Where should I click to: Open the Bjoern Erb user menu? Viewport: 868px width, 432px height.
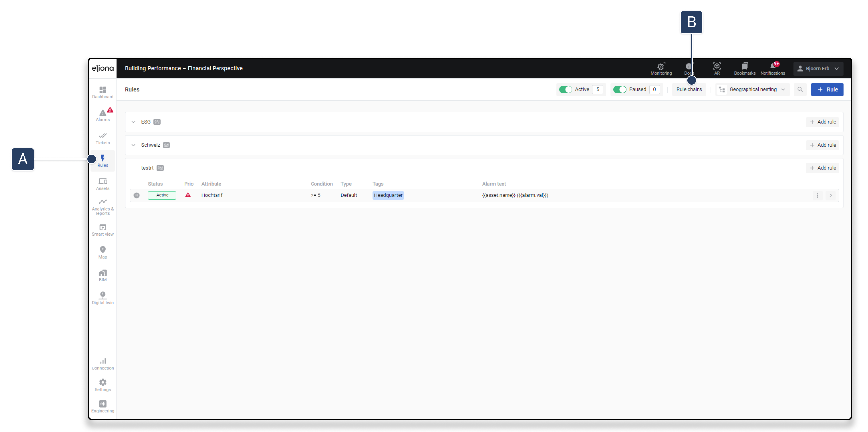(818, 68)
